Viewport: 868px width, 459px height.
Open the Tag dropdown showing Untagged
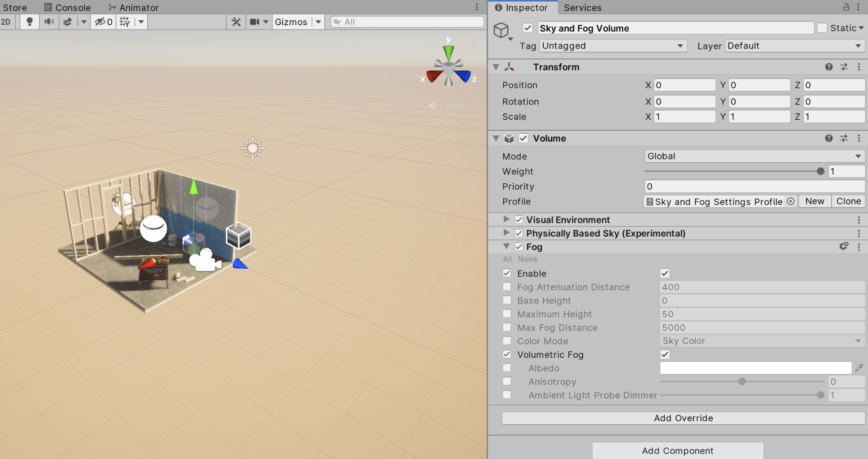click(x=613, y=46)
